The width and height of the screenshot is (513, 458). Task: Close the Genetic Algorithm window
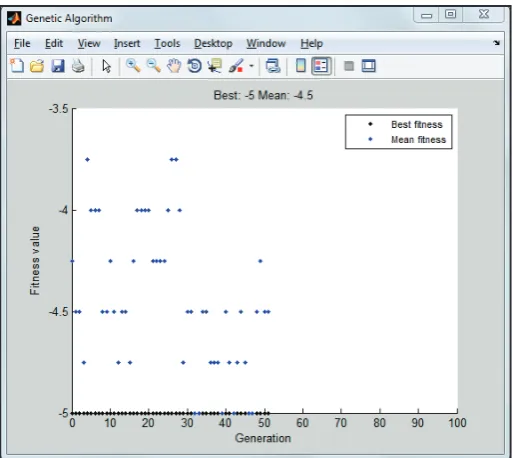point(483,15)
